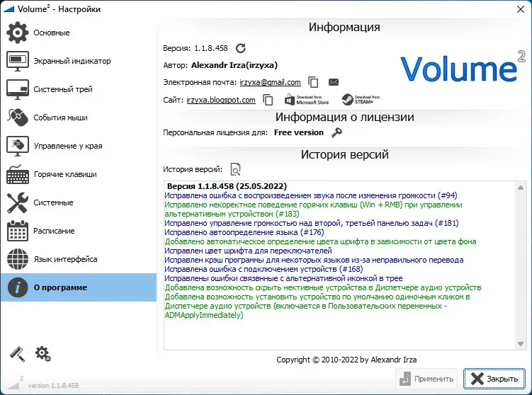Screen dimensions: 532x395
Task: Copy the email address to clipboard
Action: 313,82
